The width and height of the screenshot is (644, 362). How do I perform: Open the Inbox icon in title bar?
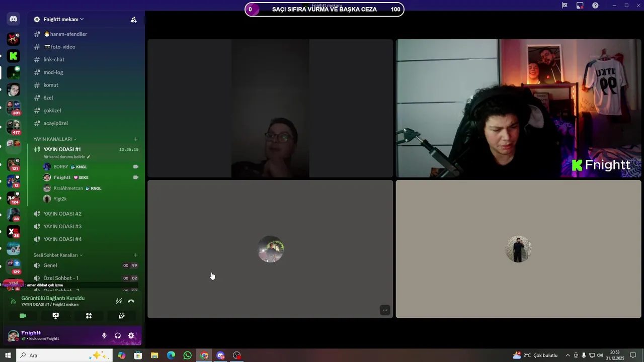coord(580,6)
